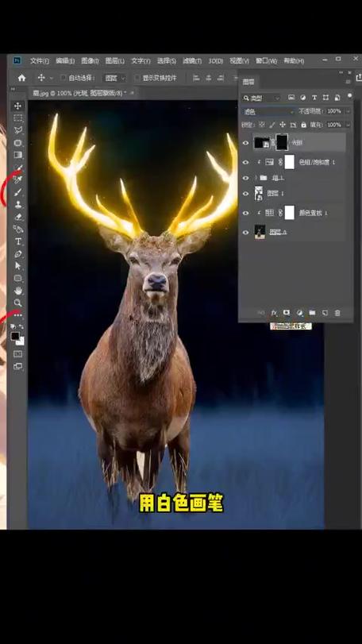Open the opacity slider arrow
The height and width of the screenshot is (644, 362).
(x=348, y=111)
